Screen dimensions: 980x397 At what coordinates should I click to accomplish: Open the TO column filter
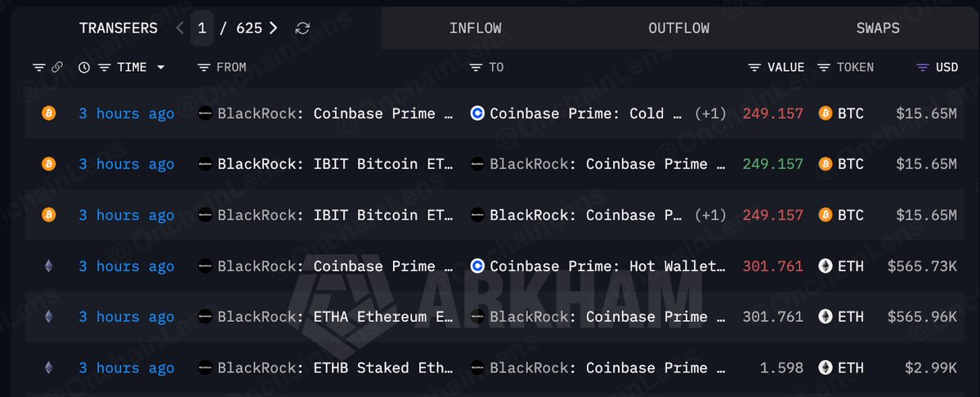coord(477,68)
